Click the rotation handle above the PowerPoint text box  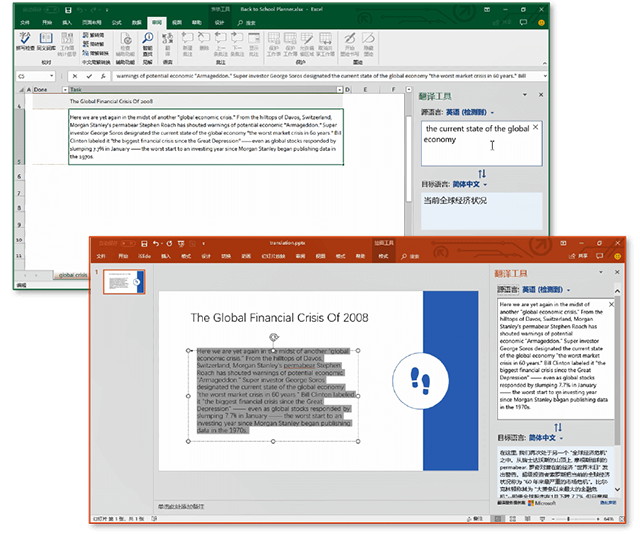coord(274,337)
